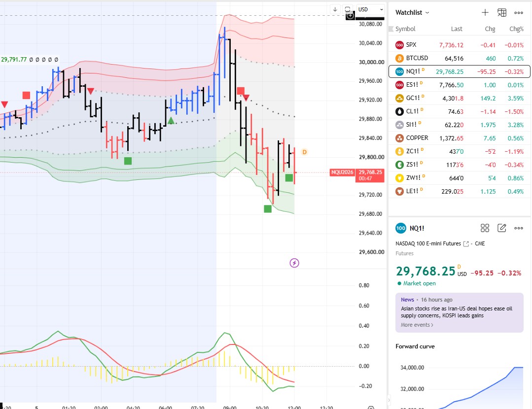532x409 pixels.
Task: Select the ES1! row in the watchlist
Action: coord(460,85)
